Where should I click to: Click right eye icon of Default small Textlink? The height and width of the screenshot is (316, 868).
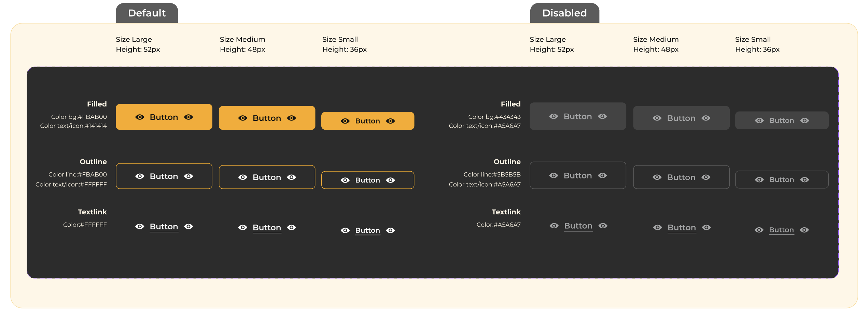tap(391, 230)
